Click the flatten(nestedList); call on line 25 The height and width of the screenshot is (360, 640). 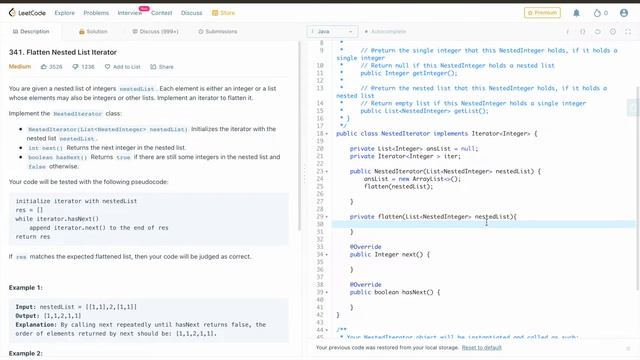tap(398, 187)
